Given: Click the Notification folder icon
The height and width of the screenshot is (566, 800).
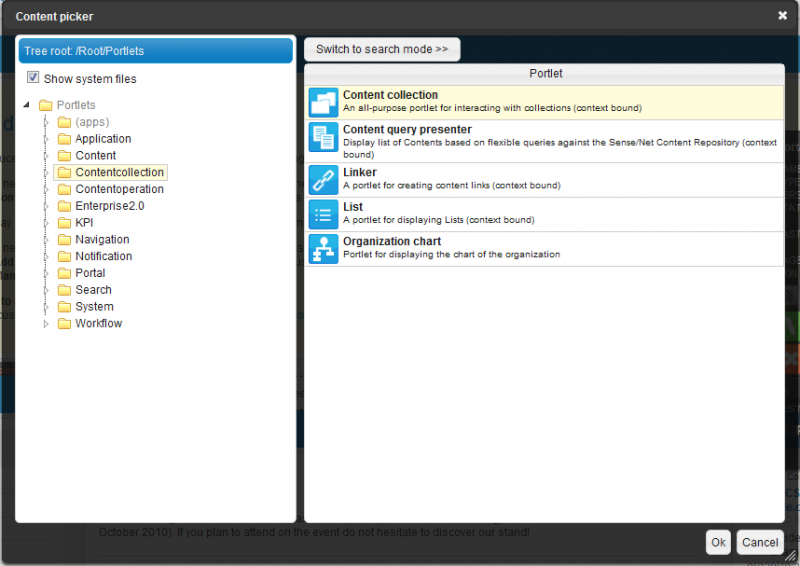Looking at the screenshot, I should pos(64,256).
